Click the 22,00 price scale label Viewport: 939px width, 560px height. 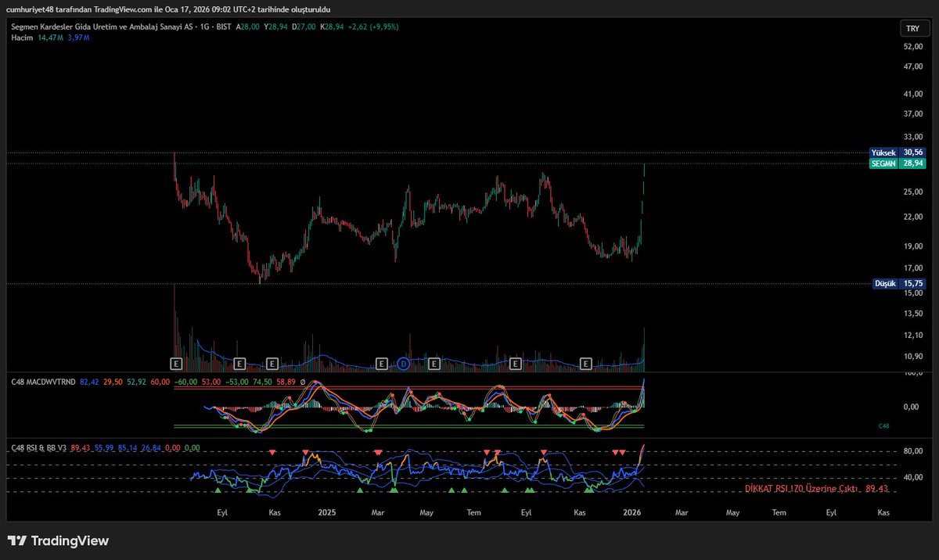click(912, 217)
